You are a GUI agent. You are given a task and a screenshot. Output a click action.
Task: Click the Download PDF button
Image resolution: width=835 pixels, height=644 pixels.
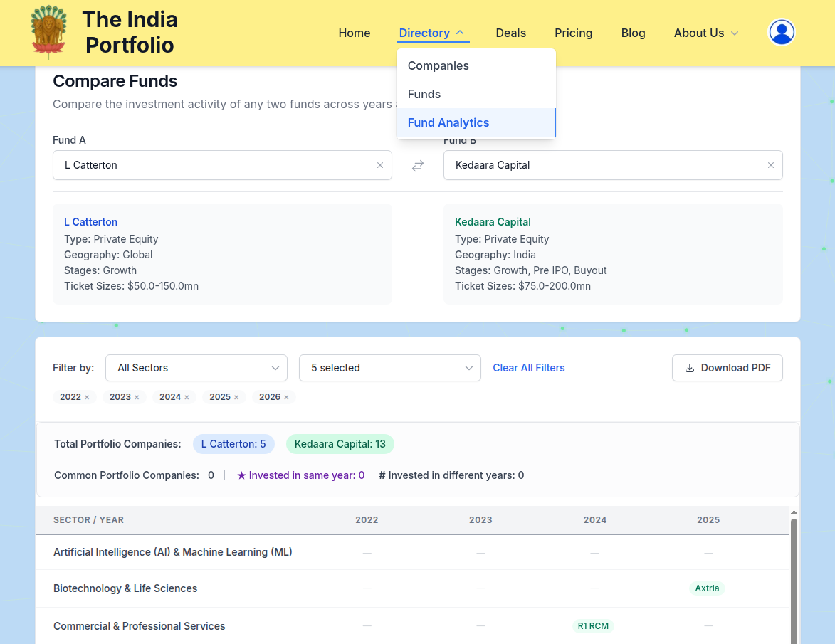click(727, 368)
